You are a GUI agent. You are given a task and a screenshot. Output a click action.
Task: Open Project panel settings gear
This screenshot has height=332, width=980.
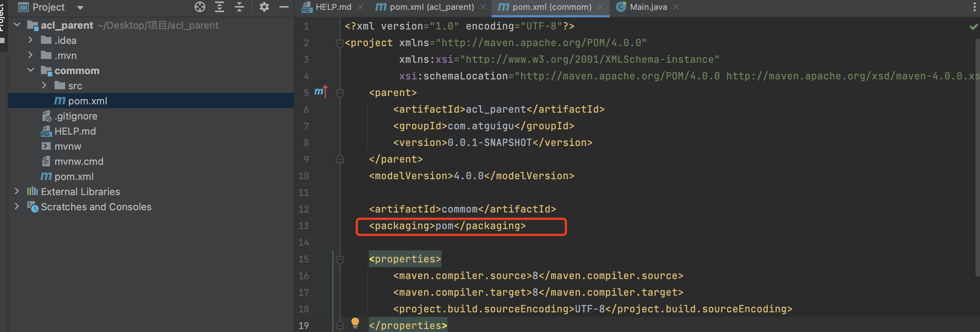(x=264, y=7)
